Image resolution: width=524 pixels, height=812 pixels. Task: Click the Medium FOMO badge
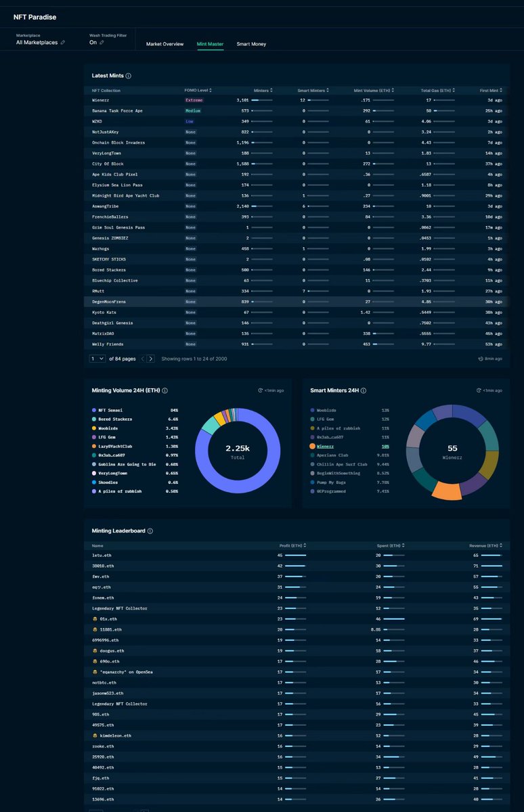click(x=193, y=110)
